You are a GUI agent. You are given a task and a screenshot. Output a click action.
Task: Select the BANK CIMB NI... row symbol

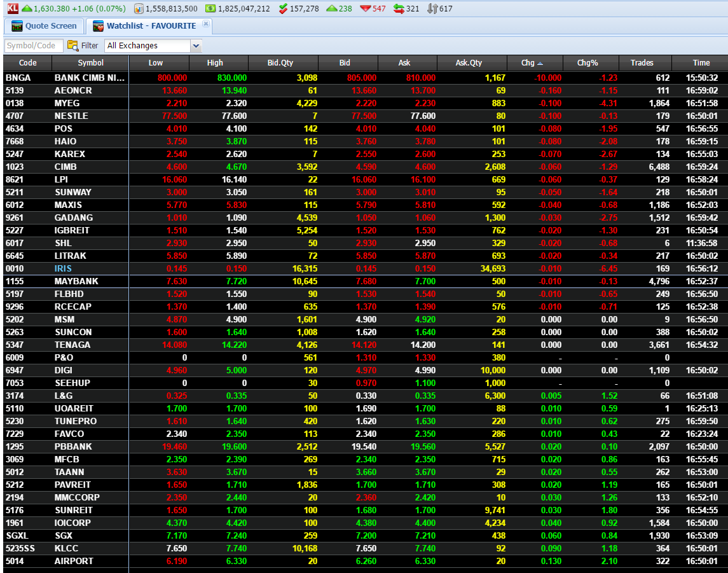[90, 78]
